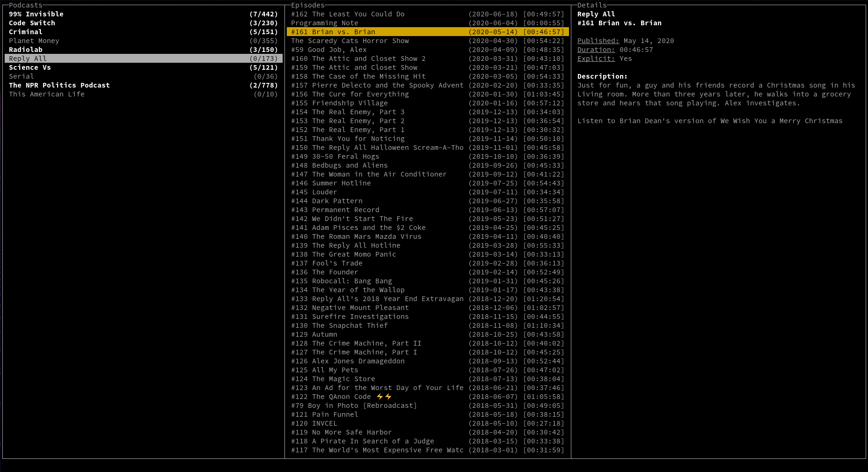868x472 pixels.
Task: Select episode #150 Halloween Scream-A-Thon
Action: (x=428, y=147)
